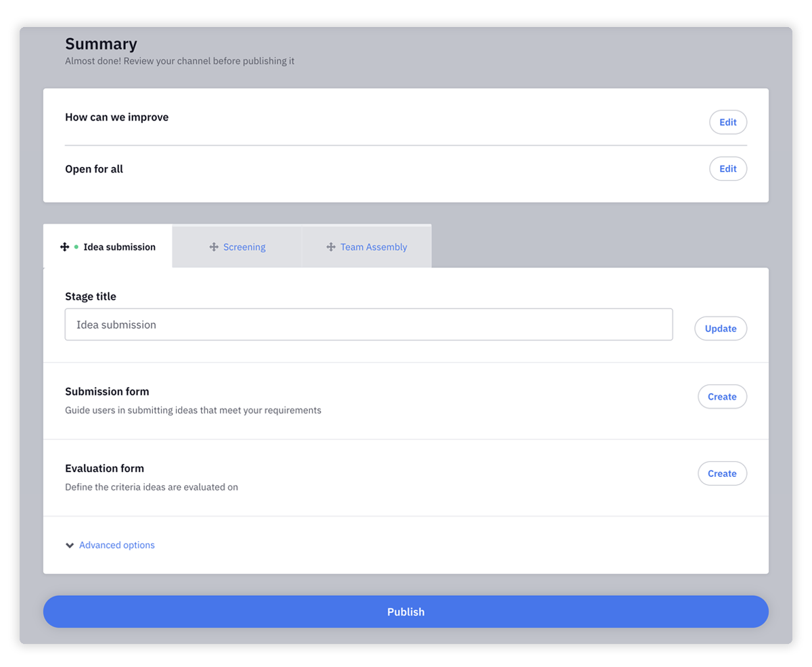Open the Advanced options link
This screenshot has width=812, height=667.
tap(117, 545)
